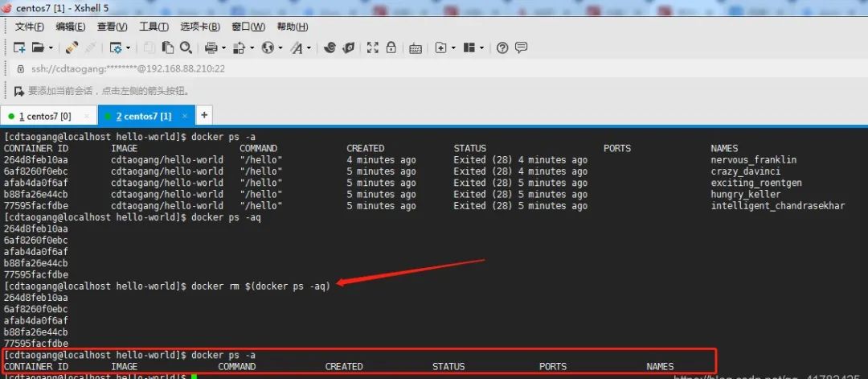This screenshot has width=868, height=379.
Task: Click the docker ps -aq command text
Action: pos(226,217)
